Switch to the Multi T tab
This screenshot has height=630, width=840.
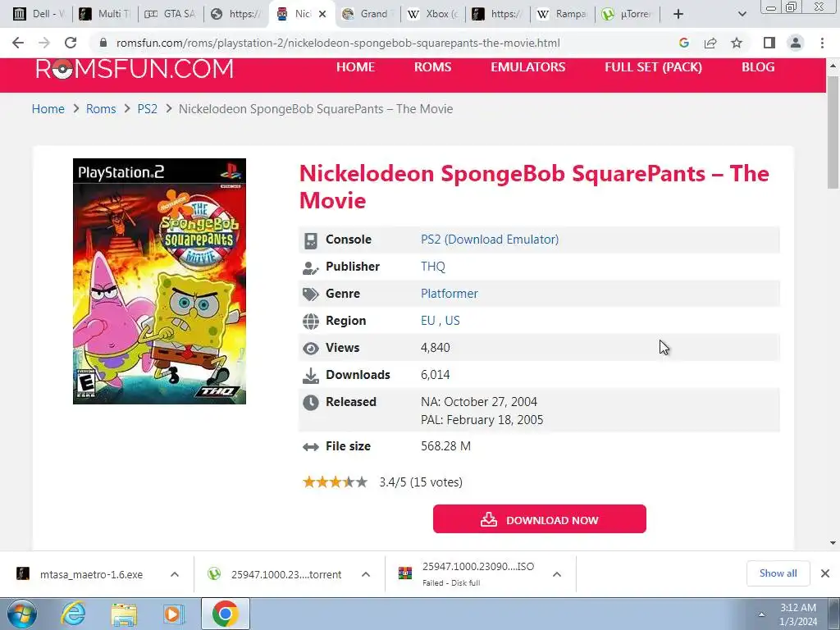click(104, 14)
